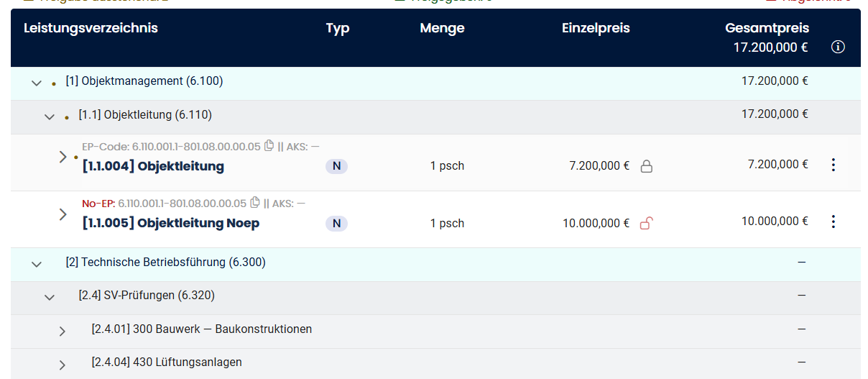Toggle closed lock on 7.200,000 € Einzelpreis
868x379 pixels.
pos(646,167)
